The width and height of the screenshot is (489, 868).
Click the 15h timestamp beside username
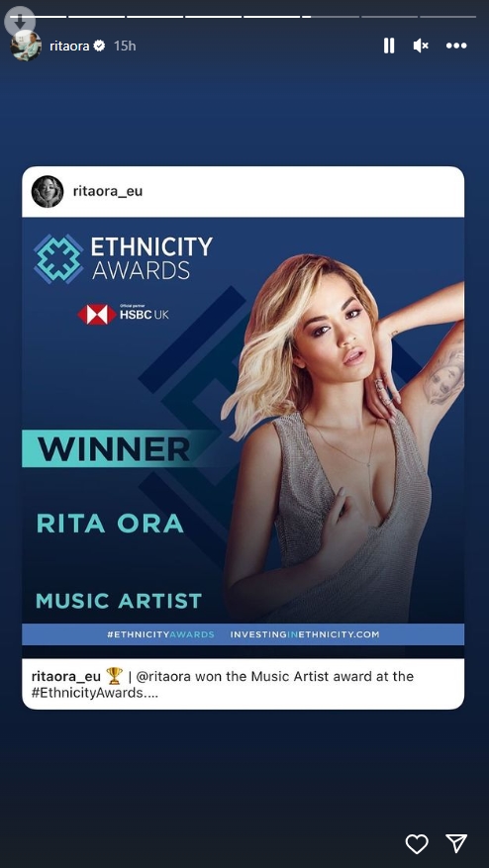click(x=125, y=46)
